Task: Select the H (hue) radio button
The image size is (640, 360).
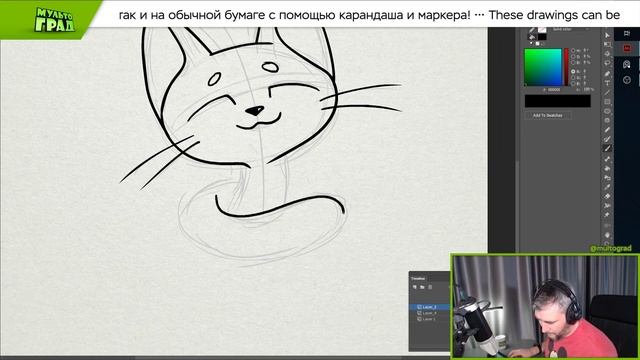Action: 573,51
